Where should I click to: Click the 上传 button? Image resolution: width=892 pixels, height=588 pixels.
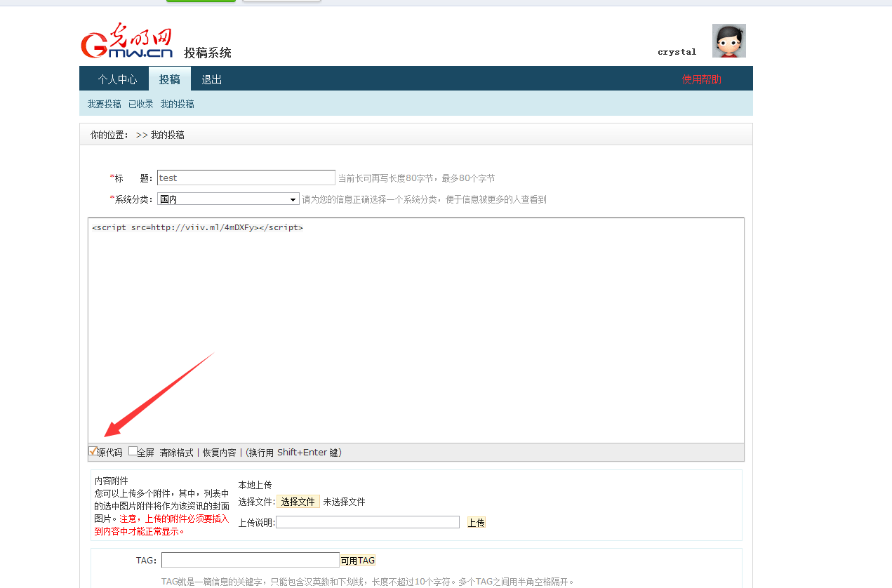477,523
